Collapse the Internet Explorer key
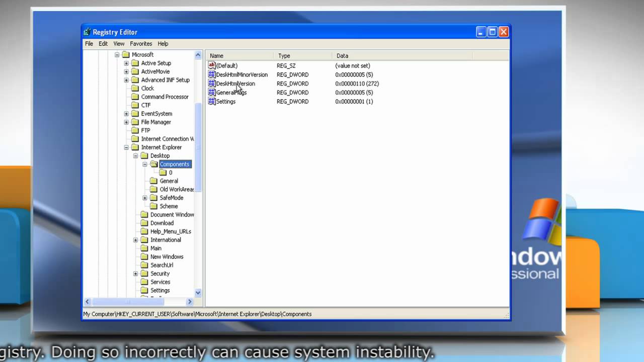This screenshot has width=644, height=362. (126, 147)
